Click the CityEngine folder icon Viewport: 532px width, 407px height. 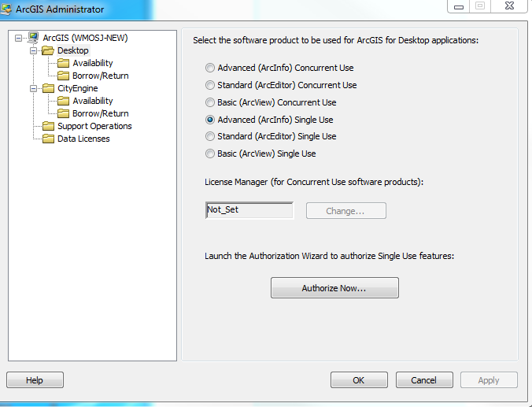click(x=48, y=88)
